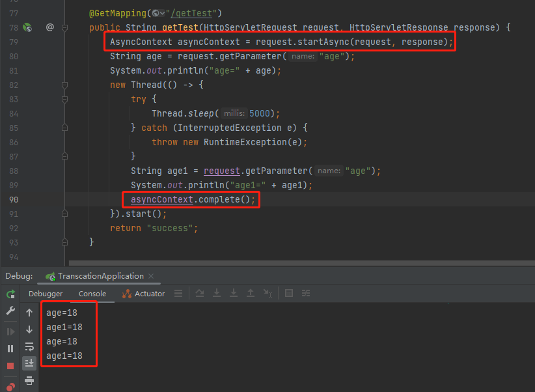
Task: Click the editor horizontal scrollbar
Action: click(x=301, y=263)
